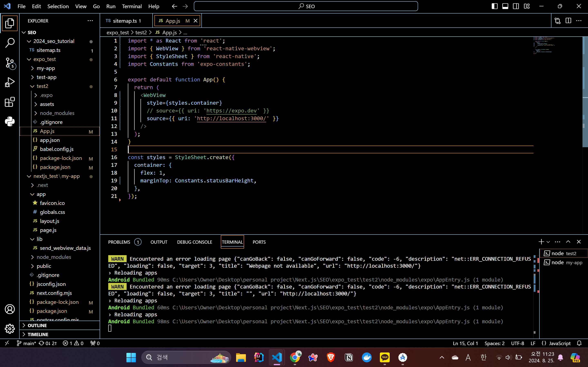Click the command center search box
Viewport: 588px width, 367px height.
point(306,6)
